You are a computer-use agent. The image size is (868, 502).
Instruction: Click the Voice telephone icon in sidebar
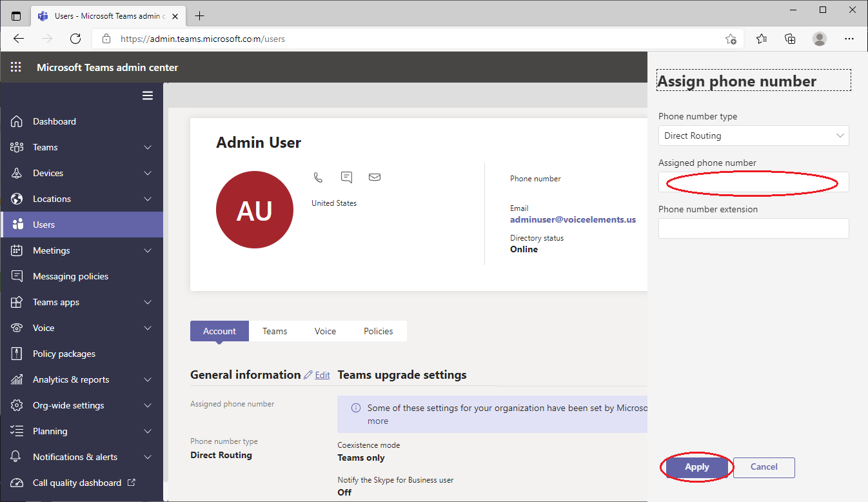(x=17, y=328)
